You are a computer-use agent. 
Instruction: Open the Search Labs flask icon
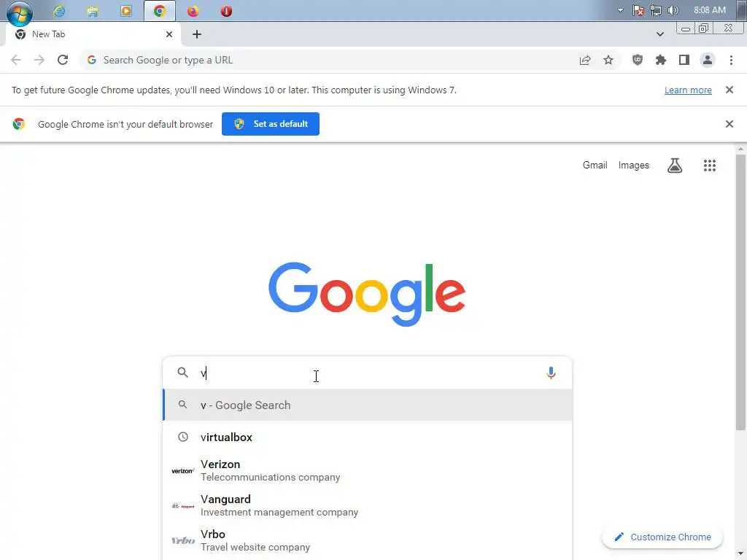(x=675, y=166)
